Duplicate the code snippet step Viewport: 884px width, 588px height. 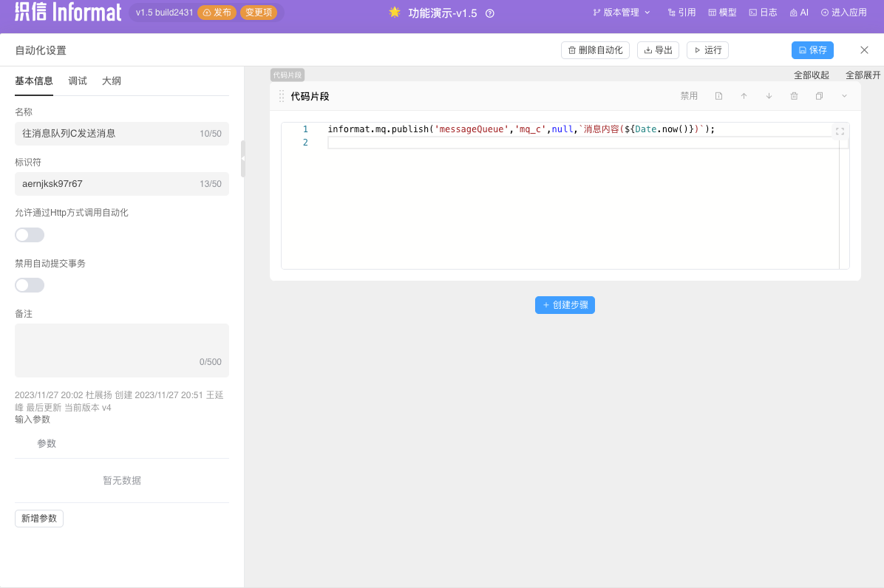(x=819, y=95)
